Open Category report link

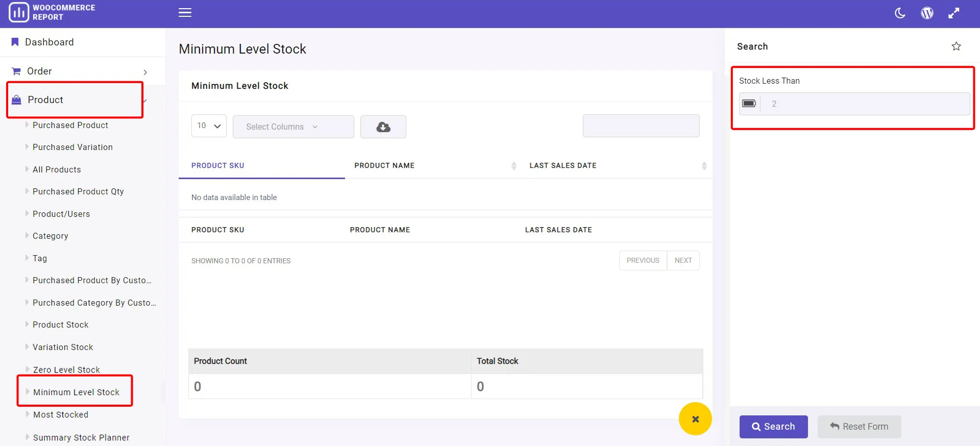pos(51,236)
